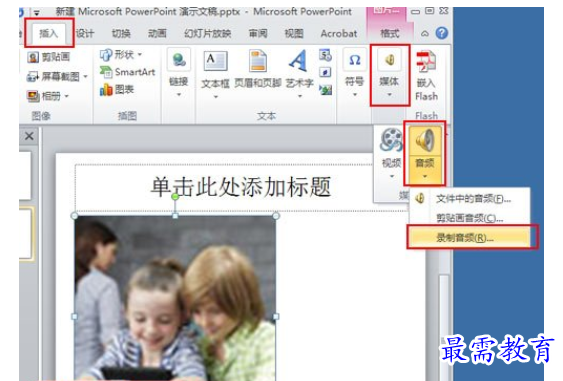Click the 嵌入 Flash button

click(426, 75)
